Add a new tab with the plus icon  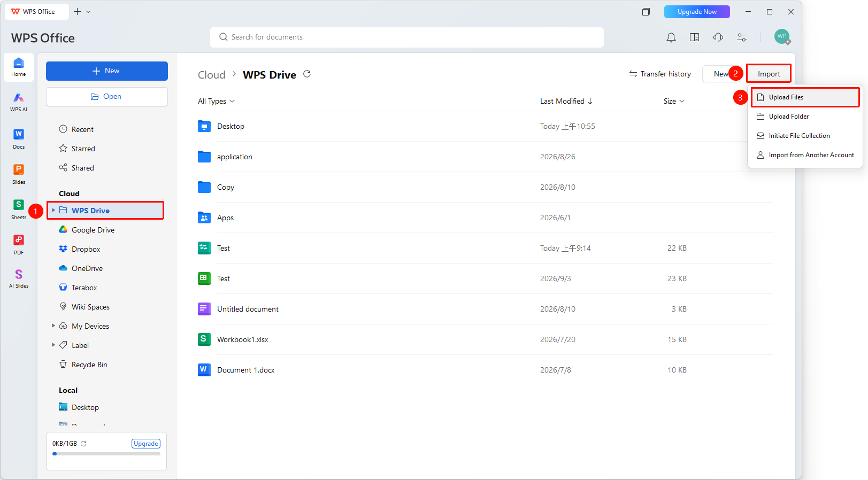pyautogui.click(x=78, y=12)
